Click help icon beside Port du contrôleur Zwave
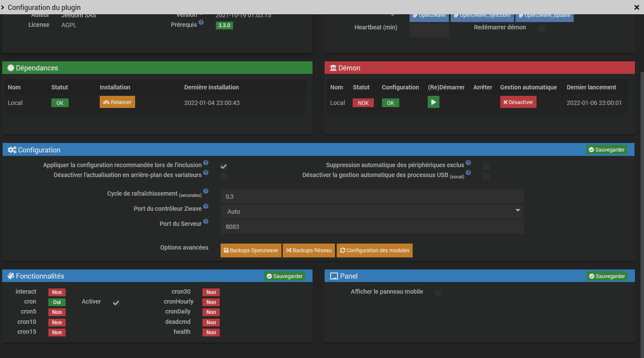 point(206,206)
